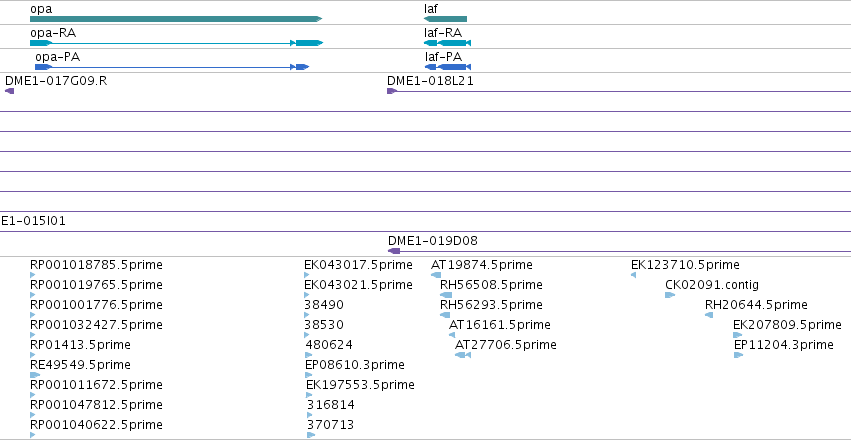The width and height of the screenshot is (851, 440).
Task: Click the RP001047812.5prime EST arrow
Action: pos(33,415)
